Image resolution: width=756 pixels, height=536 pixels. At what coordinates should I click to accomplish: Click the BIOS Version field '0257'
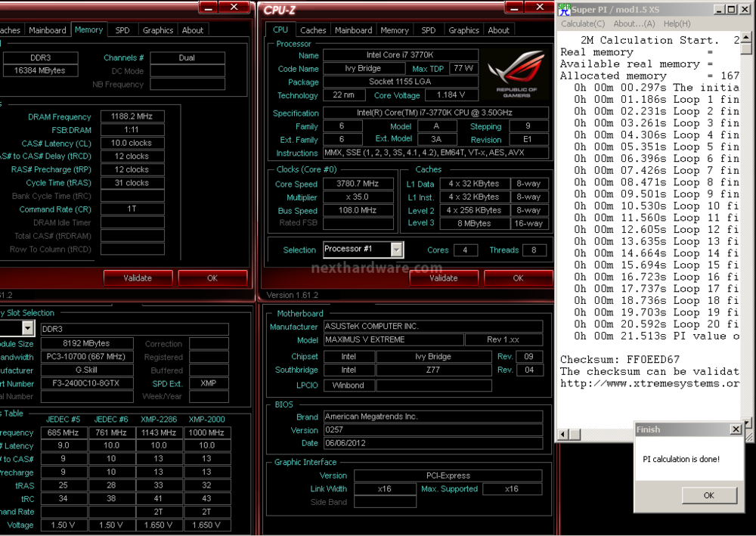pos(433,429)
